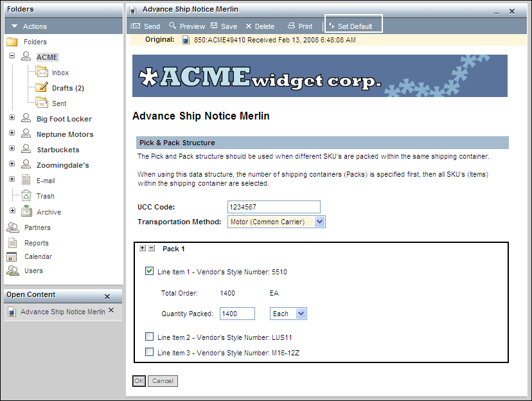The image size is (532, 401).
Task: Check Line Item 2 style LUS11 checkbox
Action: tap(149, 337)
